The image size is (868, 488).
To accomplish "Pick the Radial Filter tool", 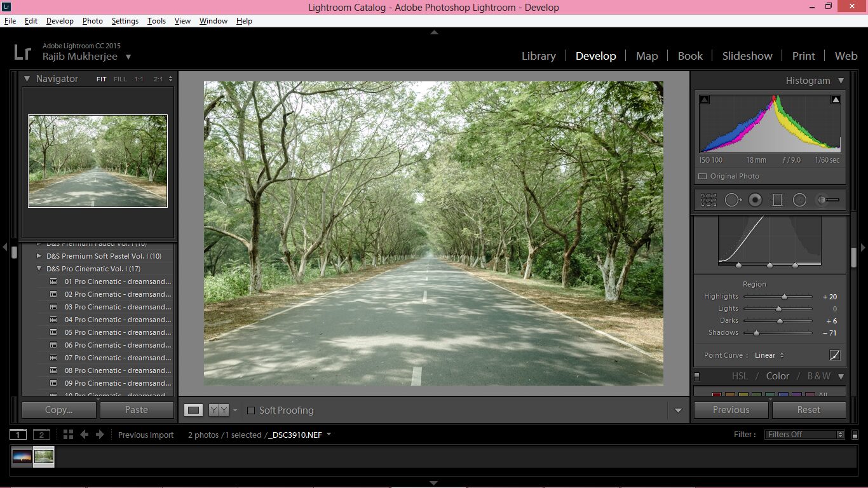I will pyautogui.click(x=799, y=200).
